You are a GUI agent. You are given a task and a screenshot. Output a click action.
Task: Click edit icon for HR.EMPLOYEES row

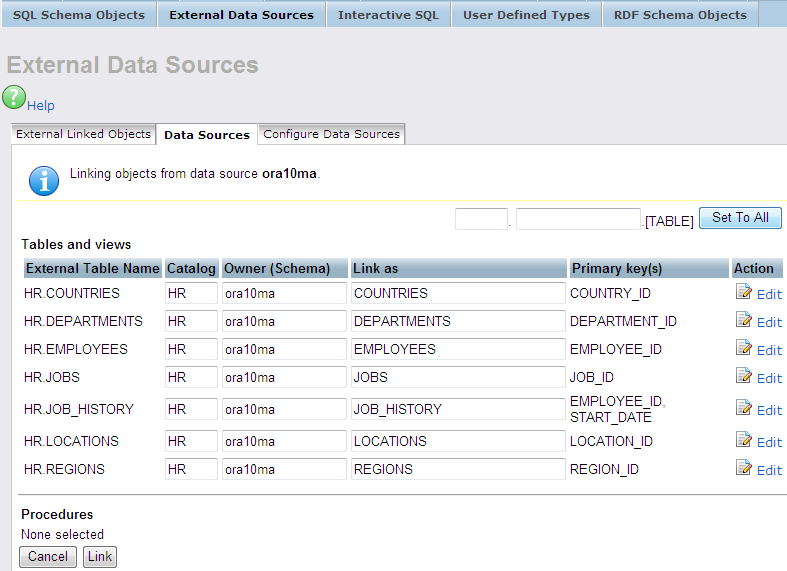tap(743, 349)
